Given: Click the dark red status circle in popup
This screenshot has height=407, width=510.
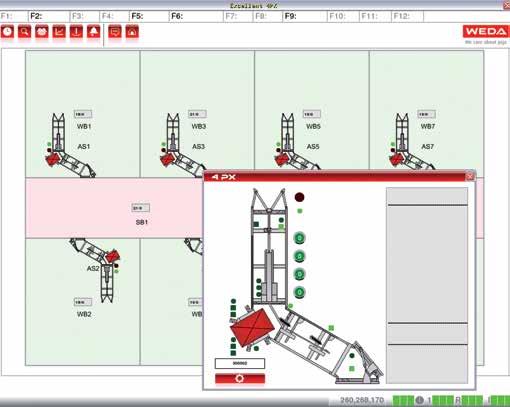Looking at the screenshot, I should pos(299,197).
